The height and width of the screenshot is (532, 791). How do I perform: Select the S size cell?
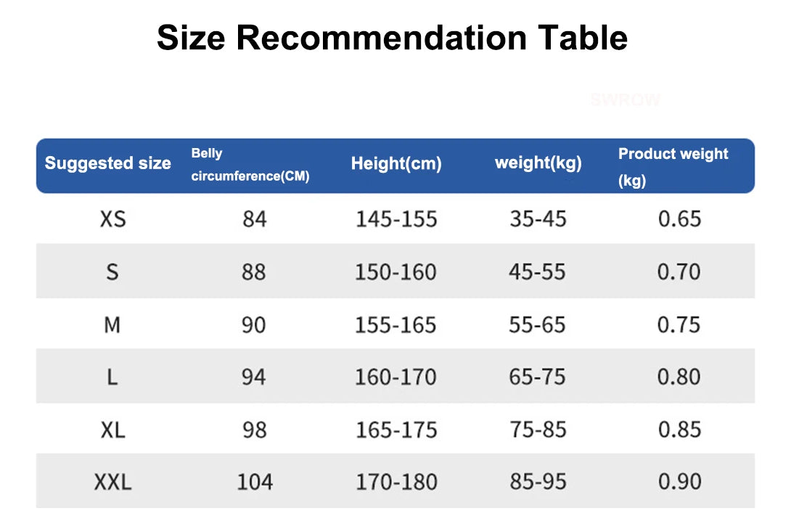pyautogui.click(x=112, y=271)
